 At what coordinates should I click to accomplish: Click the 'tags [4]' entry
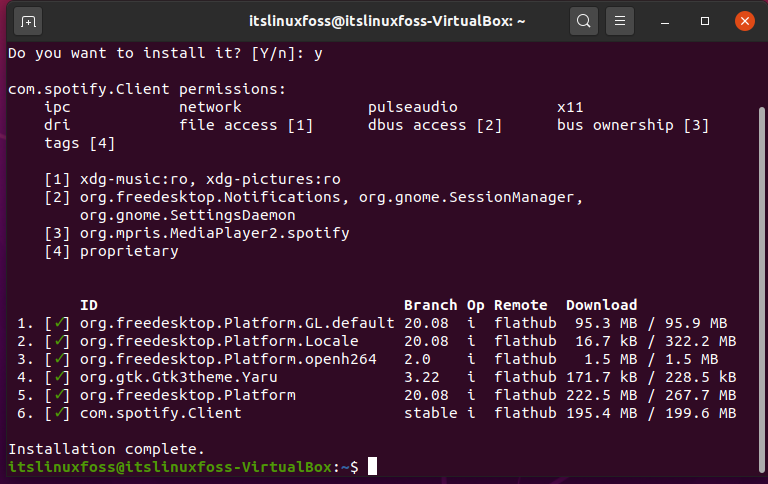click(x=80, y=144)
